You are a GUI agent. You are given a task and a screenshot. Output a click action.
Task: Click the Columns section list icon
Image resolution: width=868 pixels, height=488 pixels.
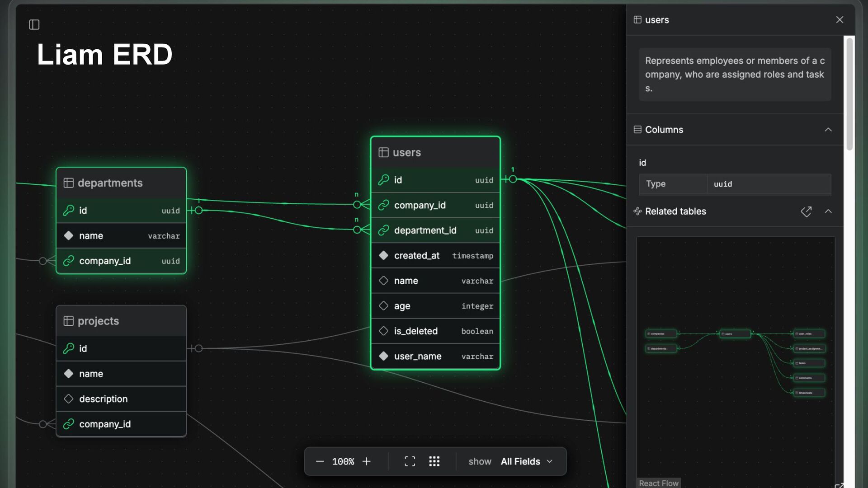tap(637, 130)
